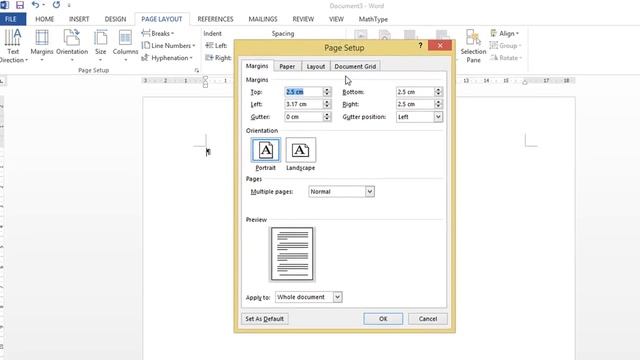
Task: Click the Left margin input field
Action: point(304,104)
